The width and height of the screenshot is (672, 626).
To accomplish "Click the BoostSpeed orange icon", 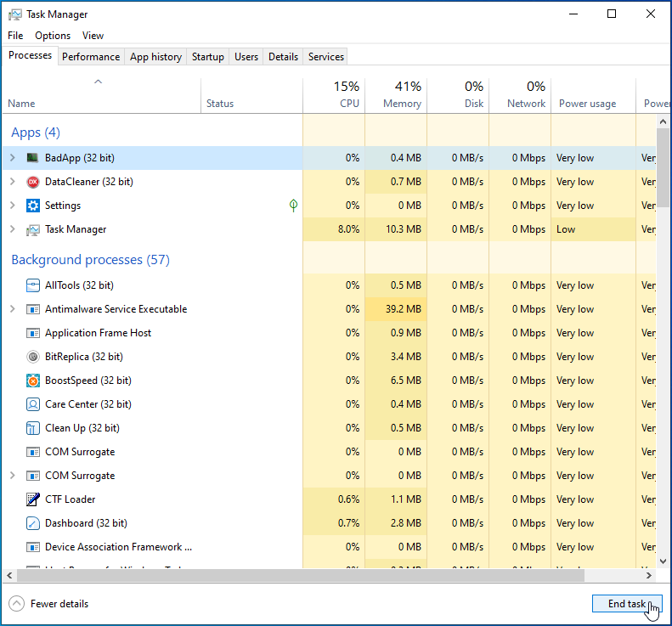I will pos(33,381).
